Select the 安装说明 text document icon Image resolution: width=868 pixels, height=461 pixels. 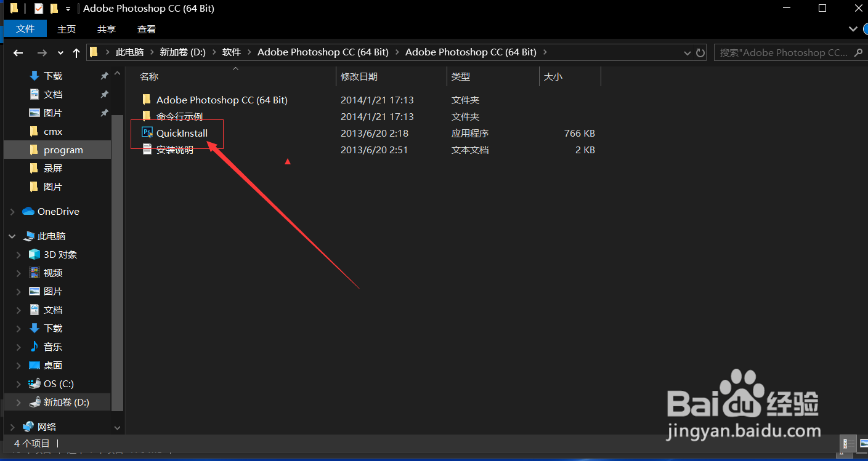[147, 150]
